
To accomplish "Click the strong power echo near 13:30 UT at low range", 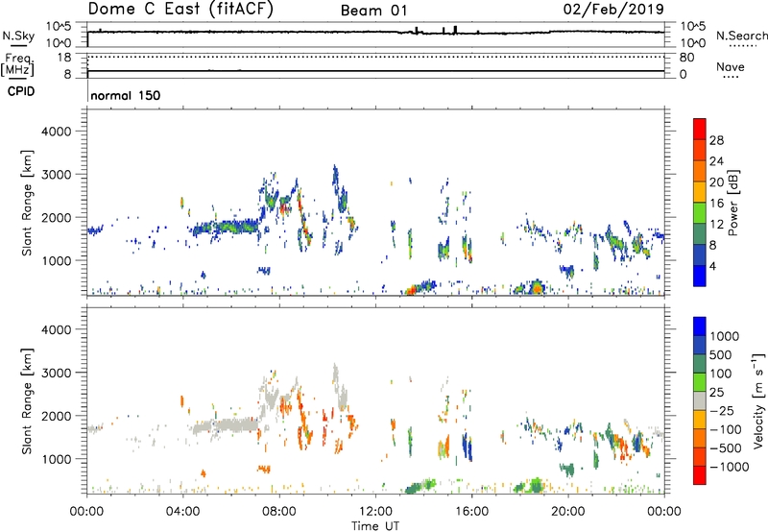I will 413,289.
